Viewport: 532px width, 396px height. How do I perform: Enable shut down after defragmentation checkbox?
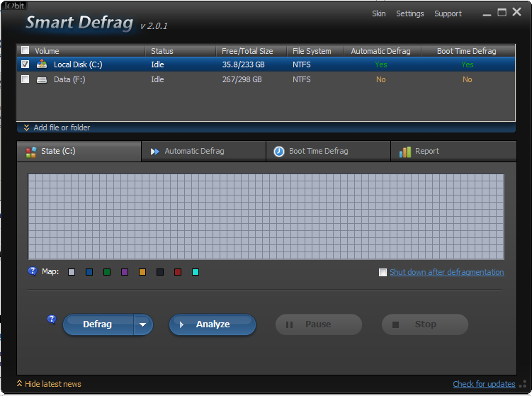pyautogui.click(x=383, y=272)
